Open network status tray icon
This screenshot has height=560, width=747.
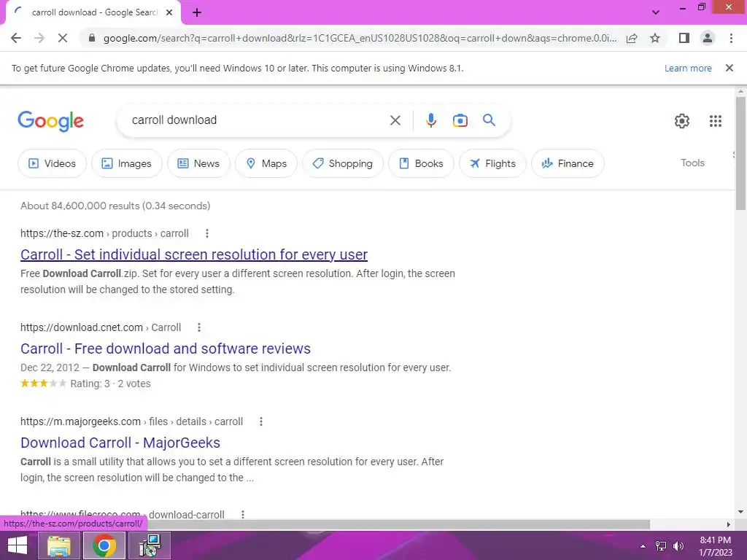point(661,546)
